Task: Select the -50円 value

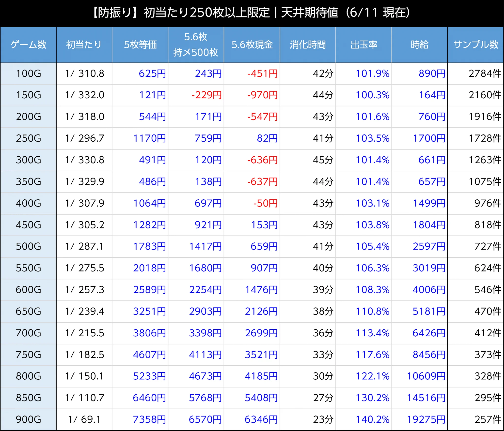Action: coord(266,203)
